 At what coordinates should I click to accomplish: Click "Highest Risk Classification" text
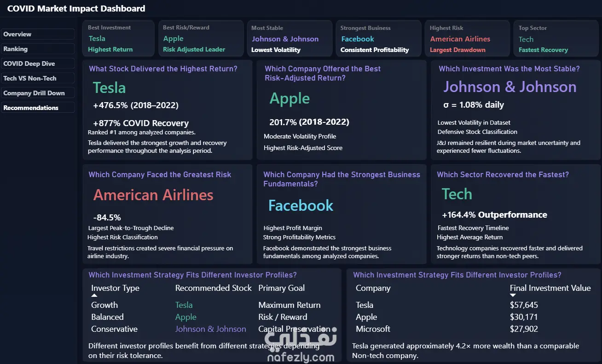click(x=122, y=237)
